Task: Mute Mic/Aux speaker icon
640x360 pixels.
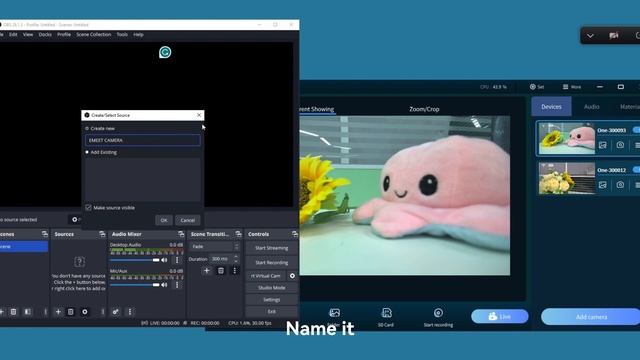Action: point(164,285)
